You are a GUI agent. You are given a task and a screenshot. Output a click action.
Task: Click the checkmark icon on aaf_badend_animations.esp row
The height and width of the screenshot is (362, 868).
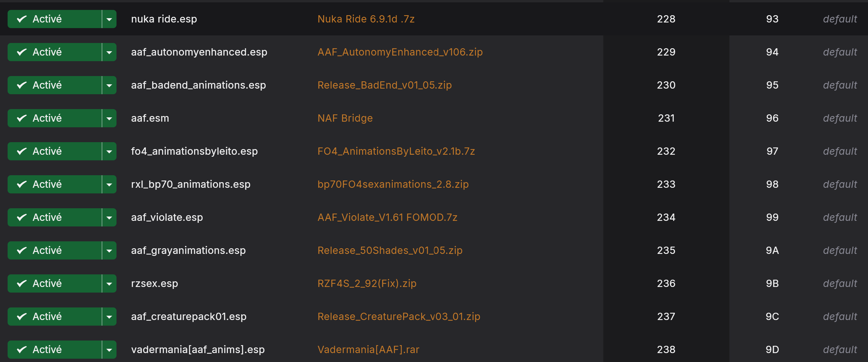21,85
